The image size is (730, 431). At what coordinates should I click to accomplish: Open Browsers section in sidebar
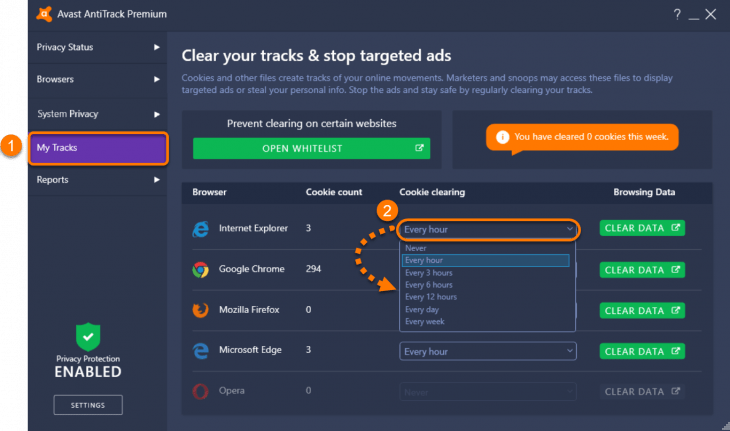click(x=98, y=79)
